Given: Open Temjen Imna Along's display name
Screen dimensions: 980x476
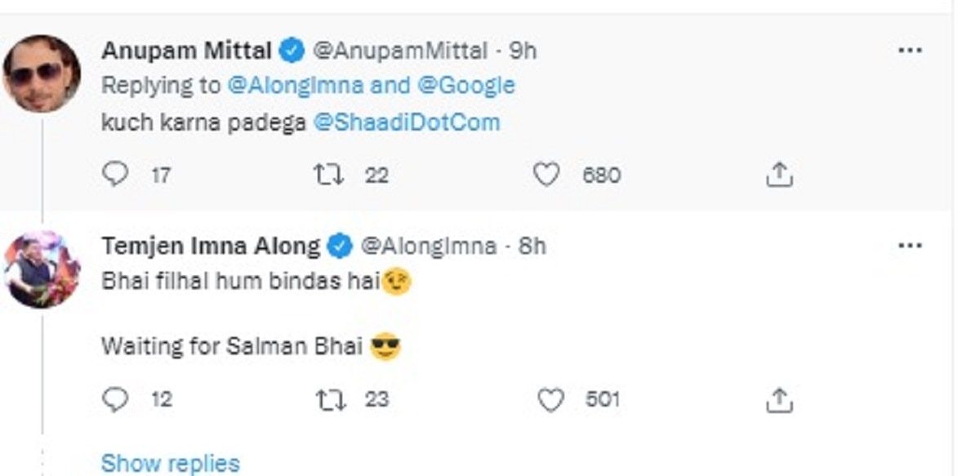Looking at the screenshot, I should click(x=211, y=245).
